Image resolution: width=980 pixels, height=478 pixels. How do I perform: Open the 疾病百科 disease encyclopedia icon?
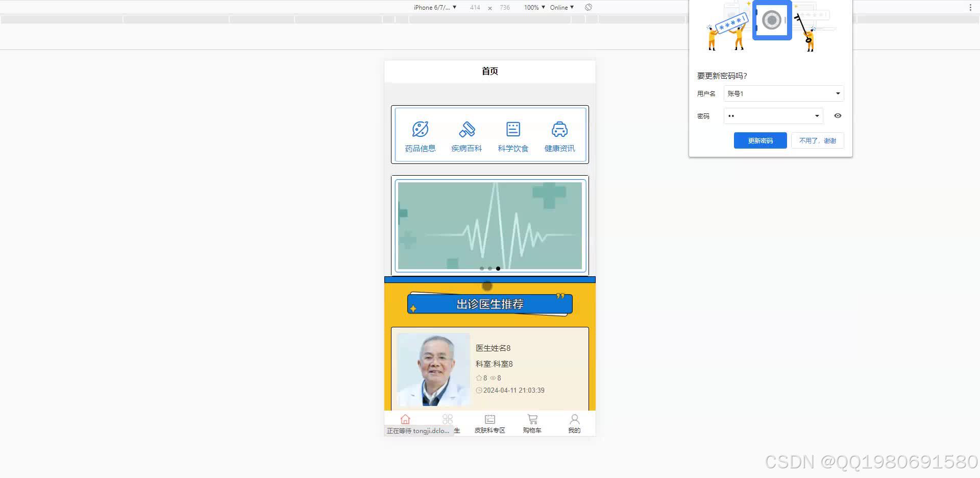click(x=467, y=129)
